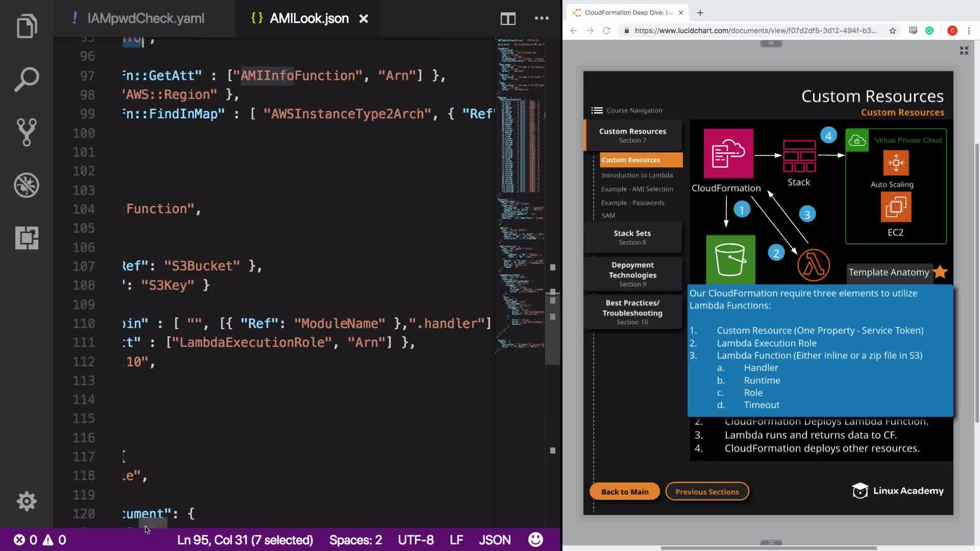Open the JSON language mode selector
This screenshot has height=551, width=980.
(494, 540)
